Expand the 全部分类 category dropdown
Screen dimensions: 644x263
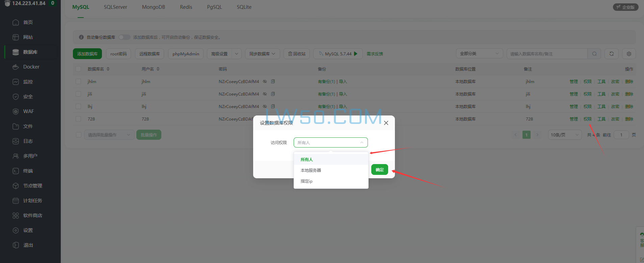(x=479, y=54)
